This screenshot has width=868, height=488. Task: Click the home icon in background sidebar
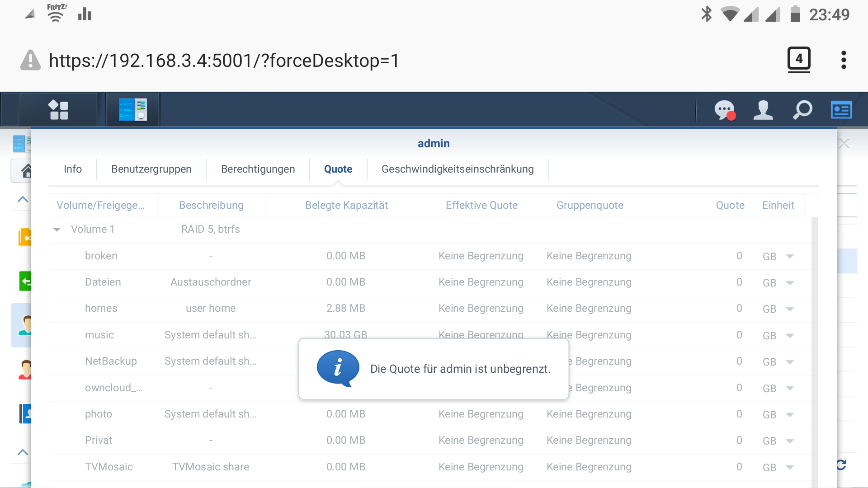[x=26, y=171]
